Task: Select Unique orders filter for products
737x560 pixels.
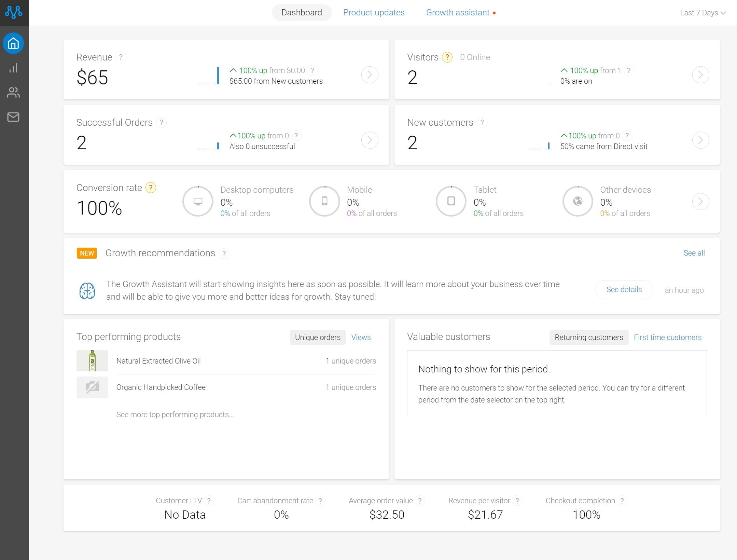Action: (318, 337)
